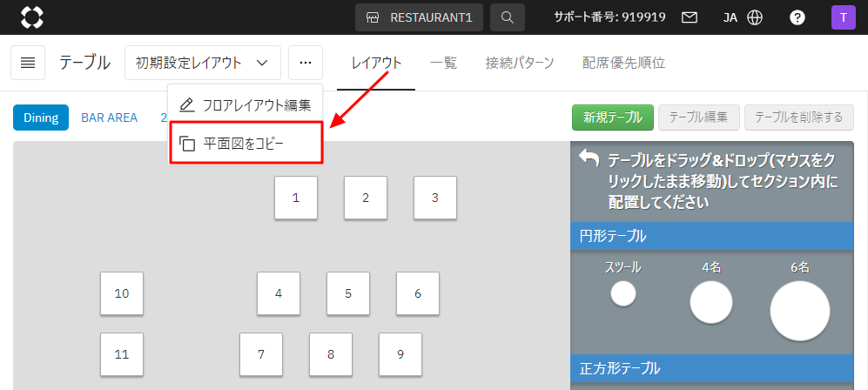The width and height of the screenshot is (868, 390).
Task: Open the RESTAURANT1 location selector
Action: click(419, 17)
